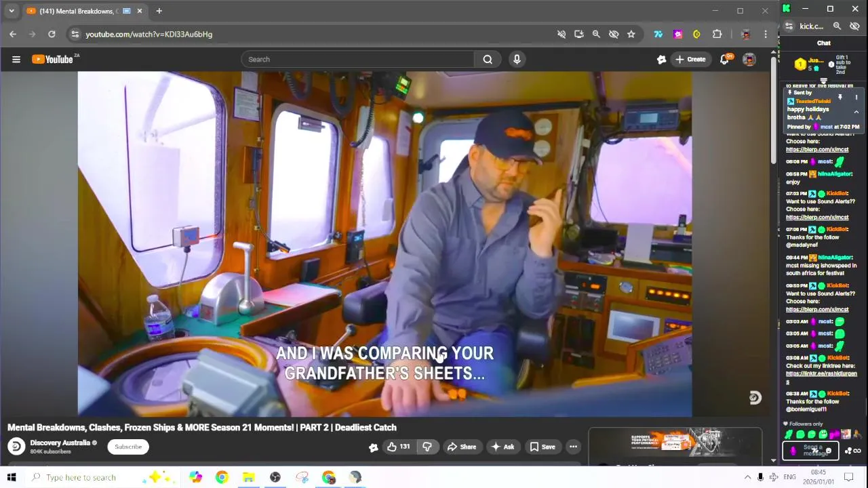Open YouTube account avatar menu
The image size is (868, 488).
pos(749,60)
